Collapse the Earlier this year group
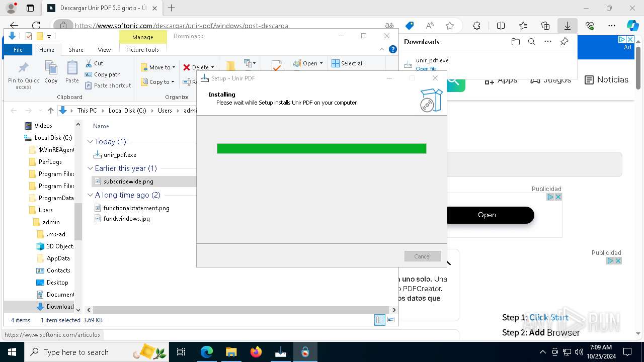Image resolution: width=644 pixels, height=362 pixels. click(x=90, y=168)
